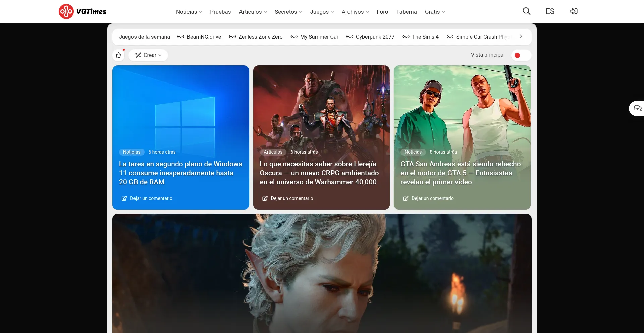Toggle the like button with red notification dot
The image size is (644, 333).
[118, 55]
